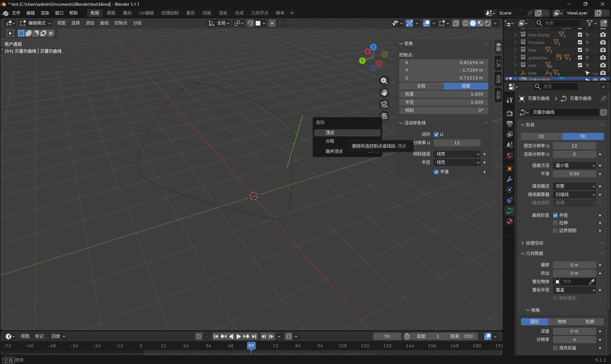Select the 物体 bevel mode button
Image resolution: width=611 pixels, height=364 pixels.
pos(562,322)
